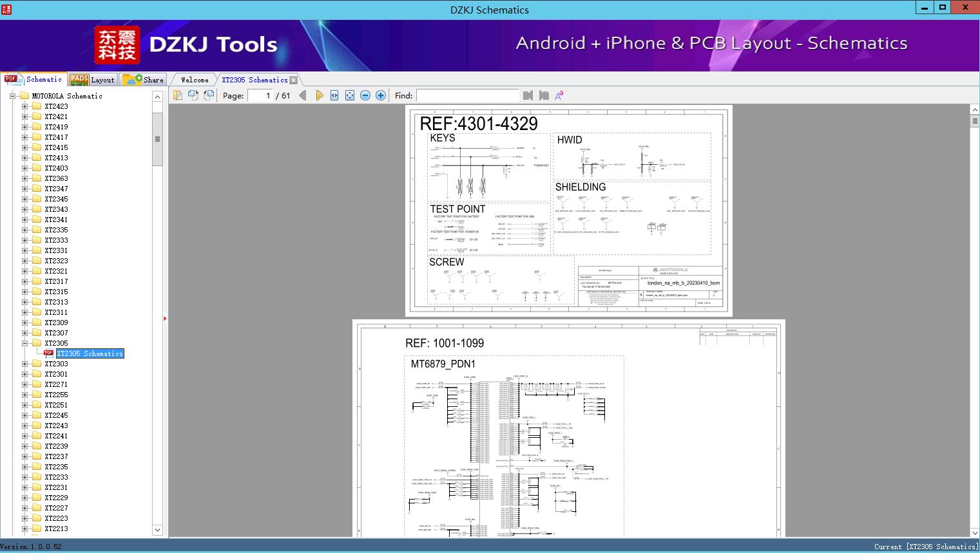Find next search result icon

(544, 95)
